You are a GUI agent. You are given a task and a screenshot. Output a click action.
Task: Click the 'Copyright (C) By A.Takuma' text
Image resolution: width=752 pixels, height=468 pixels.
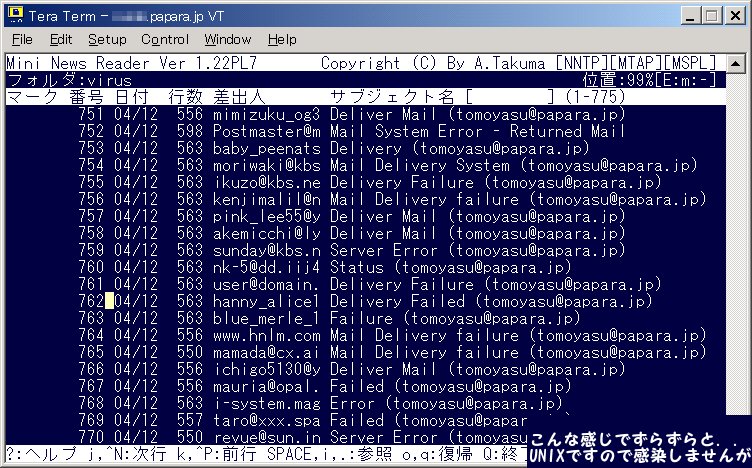pyautogui.click(x=433, y=63)
